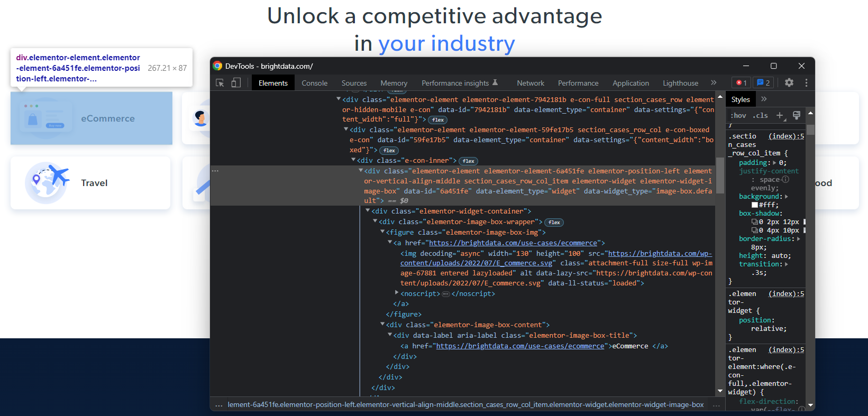Toggle the device toolbar icon
Viewport: 868px width, 416px height.
236,83
